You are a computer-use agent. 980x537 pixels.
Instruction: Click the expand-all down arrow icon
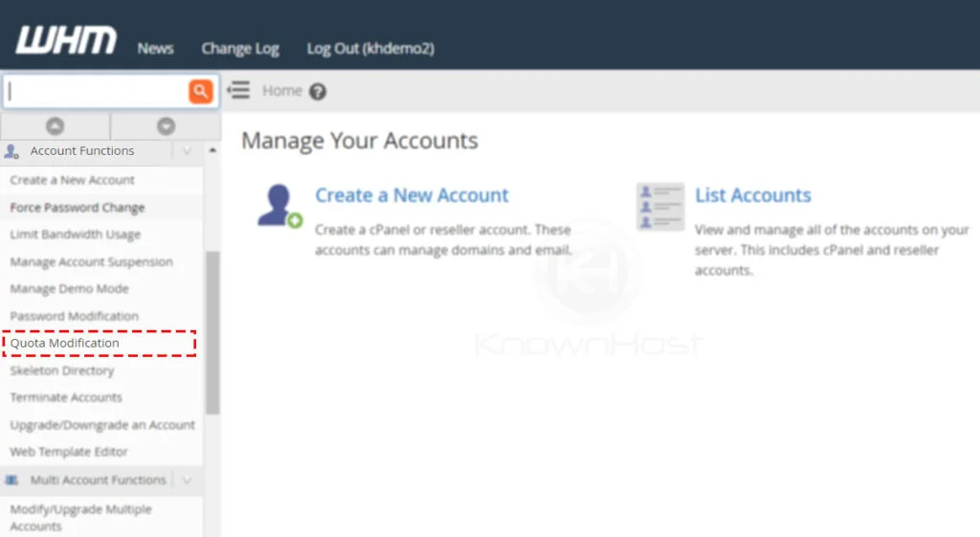pyautogui.click(x=166, y=126)
